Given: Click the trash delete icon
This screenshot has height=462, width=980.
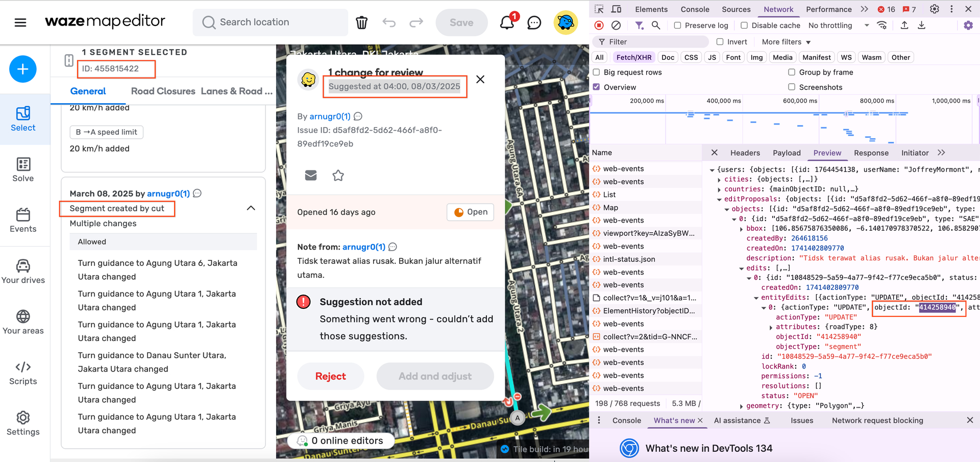Looking at the screenshot, I should coord(361,22).
